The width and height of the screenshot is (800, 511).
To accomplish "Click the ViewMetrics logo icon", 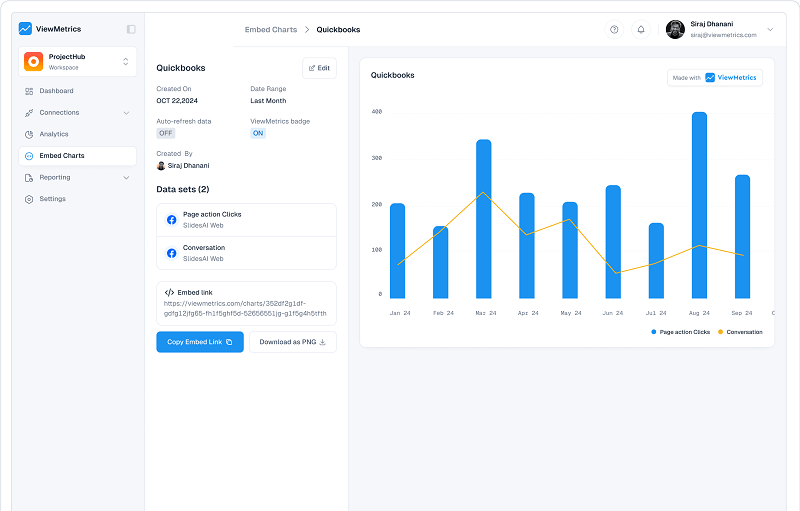I will click(x=25, y=29).
